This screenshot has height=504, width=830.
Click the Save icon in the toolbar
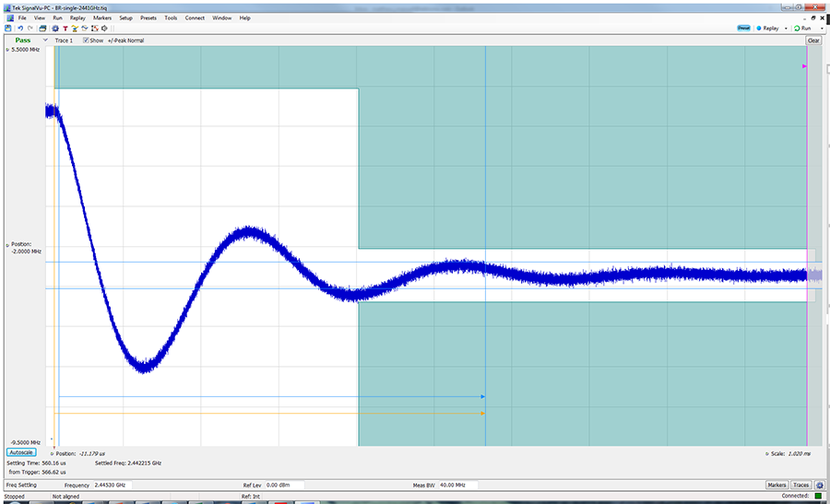click(x=8, y=29)
